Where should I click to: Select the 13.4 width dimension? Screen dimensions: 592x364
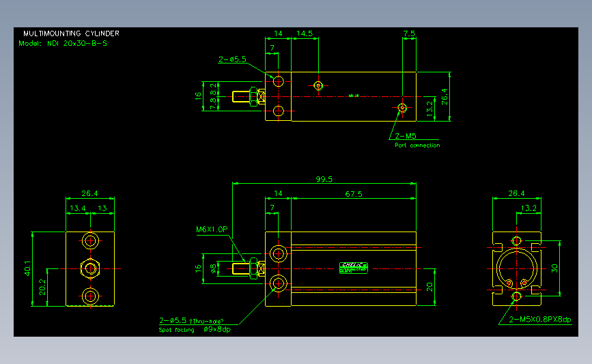click(77, 208)
